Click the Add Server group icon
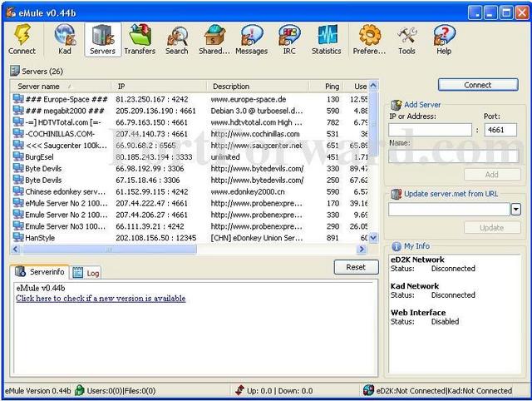 (x=396, y=105)
